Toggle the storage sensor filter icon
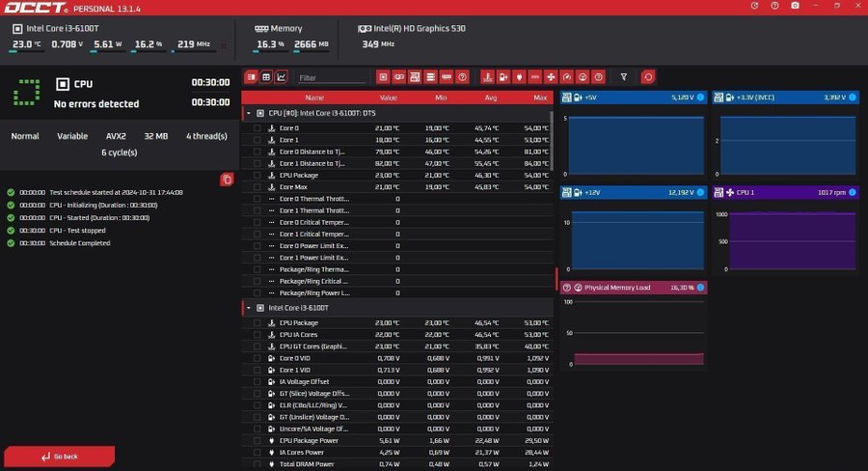 pos(430,77)
